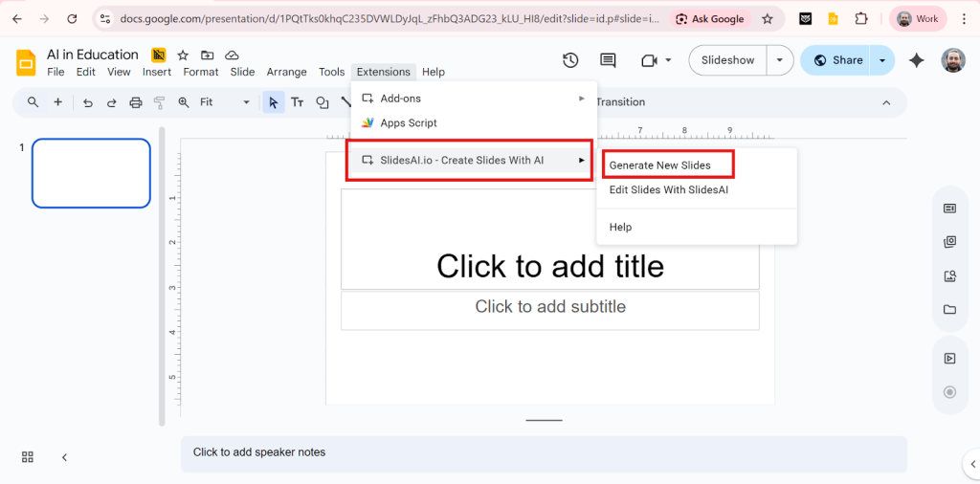This screenshot has height=484, width=980.
Task: Click the black owl browser extension icon
Action: coord(806,19)
